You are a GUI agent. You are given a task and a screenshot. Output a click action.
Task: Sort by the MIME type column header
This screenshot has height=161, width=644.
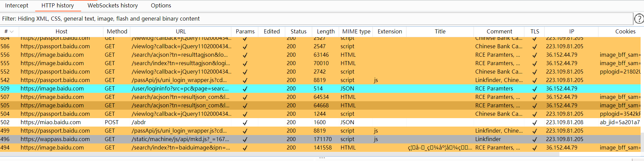point(356,31)
